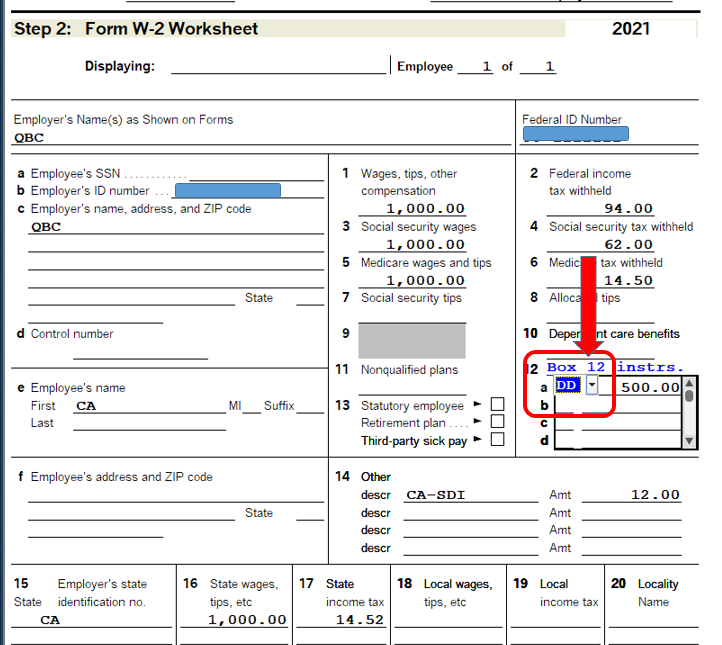Click the 2021 year label
This screenshot has width=722, height=645.
click(630, 29)
